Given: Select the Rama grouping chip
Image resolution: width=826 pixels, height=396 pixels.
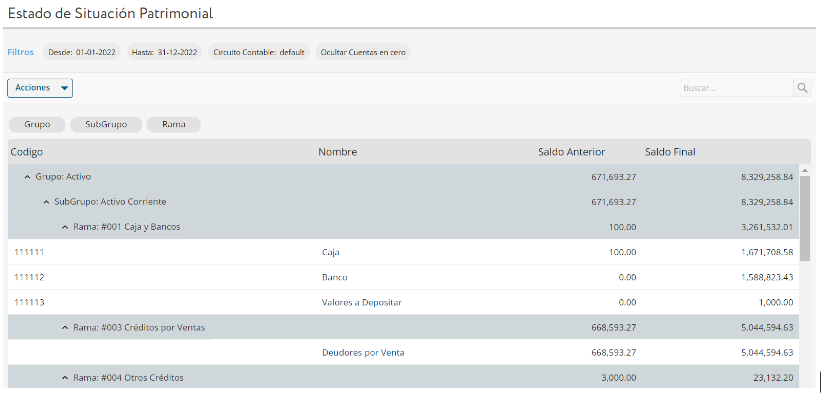Looking at the screenshot, I should [x=174, y=125].
